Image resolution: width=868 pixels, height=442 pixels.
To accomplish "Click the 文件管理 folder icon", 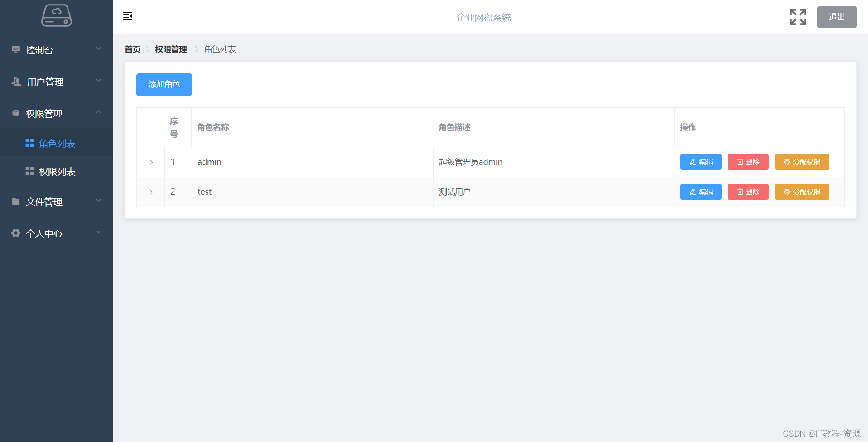I will [16, 201].
